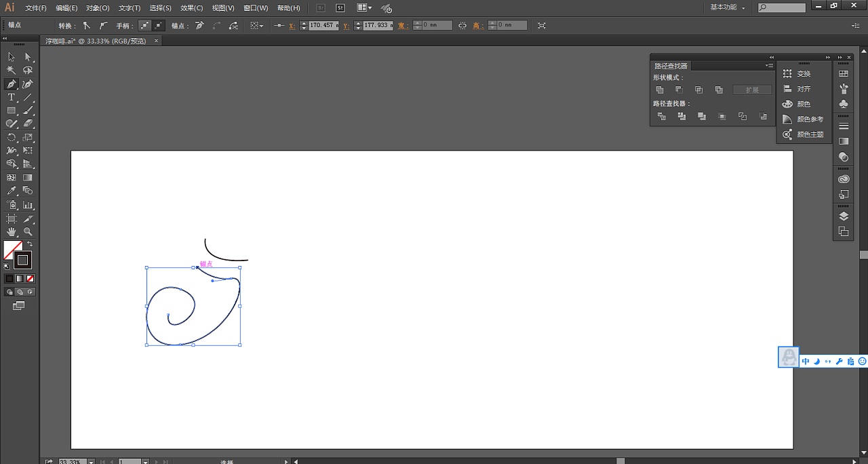Select the Artboard tool

[x=12, y=218]
